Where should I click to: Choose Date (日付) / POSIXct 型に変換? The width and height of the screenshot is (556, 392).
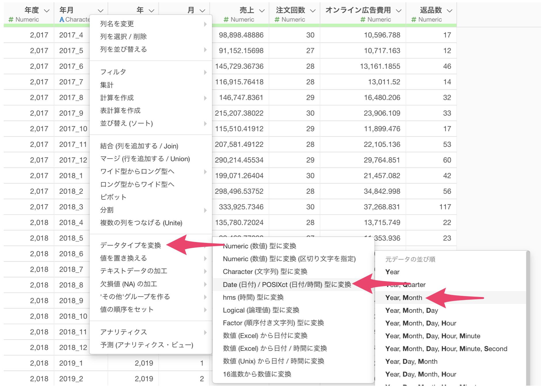[287, 285]
